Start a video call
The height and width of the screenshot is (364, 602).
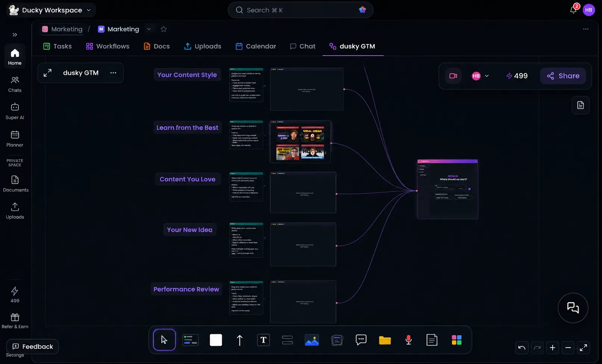coord(453,76)
